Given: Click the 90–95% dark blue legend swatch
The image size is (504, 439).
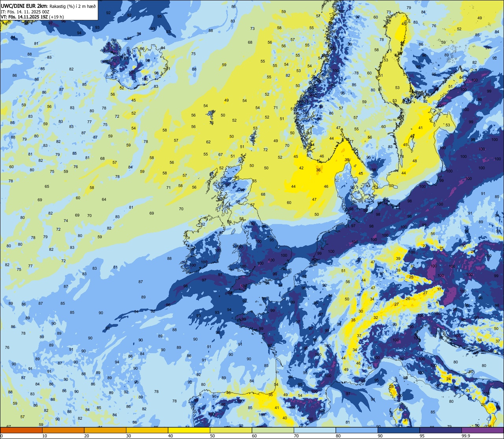Looking at the screenshot, I should tap(398, 430).
